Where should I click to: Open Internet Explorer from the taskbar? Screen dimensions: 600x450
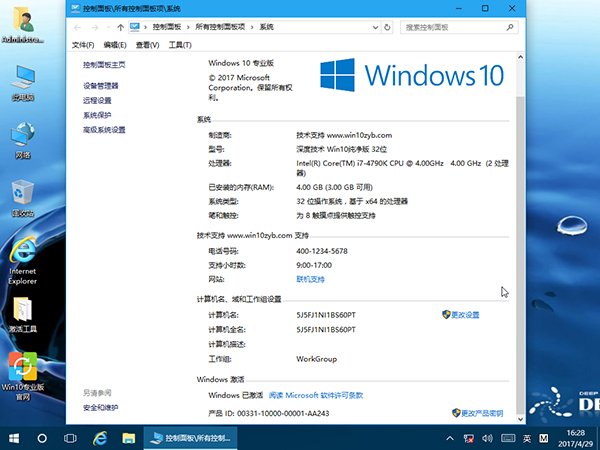pos(99,438)
